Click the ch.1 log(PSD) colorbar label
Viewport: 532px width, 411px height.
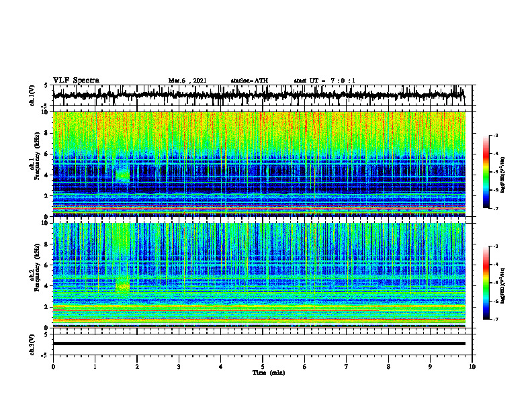[503, 175]
